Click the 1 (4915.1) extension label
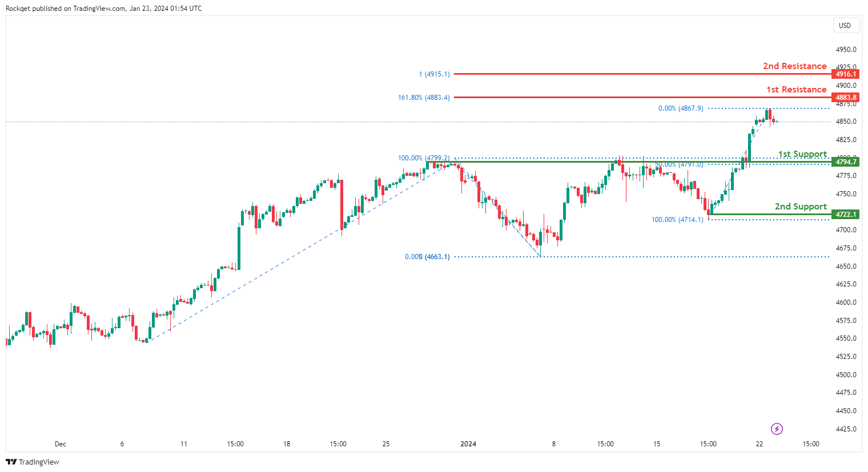The height and width of the screenshot is (472, 868). coord(434,74)
